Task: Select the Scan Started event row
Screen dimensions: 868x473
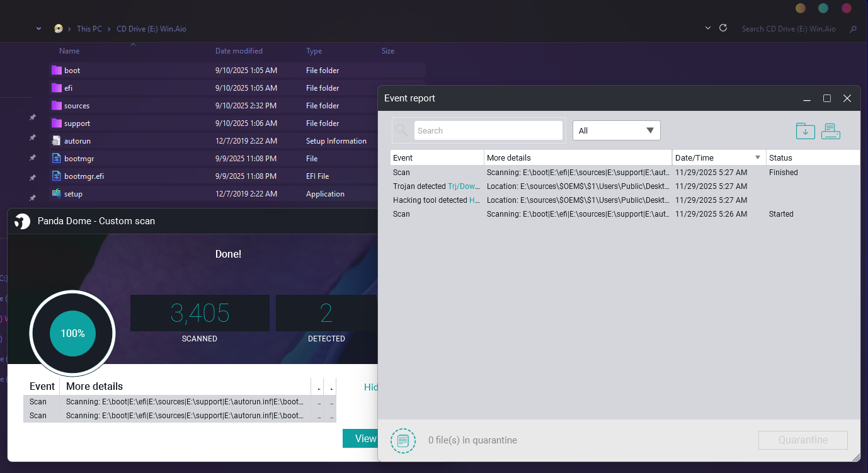Action: click(x=625, y=214)
